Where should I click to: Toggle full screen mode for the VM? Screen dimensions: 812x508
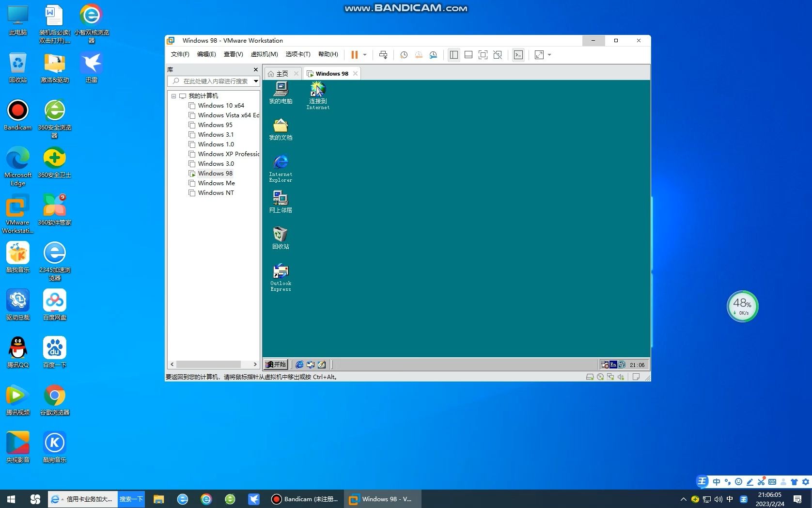coord(483,54)
